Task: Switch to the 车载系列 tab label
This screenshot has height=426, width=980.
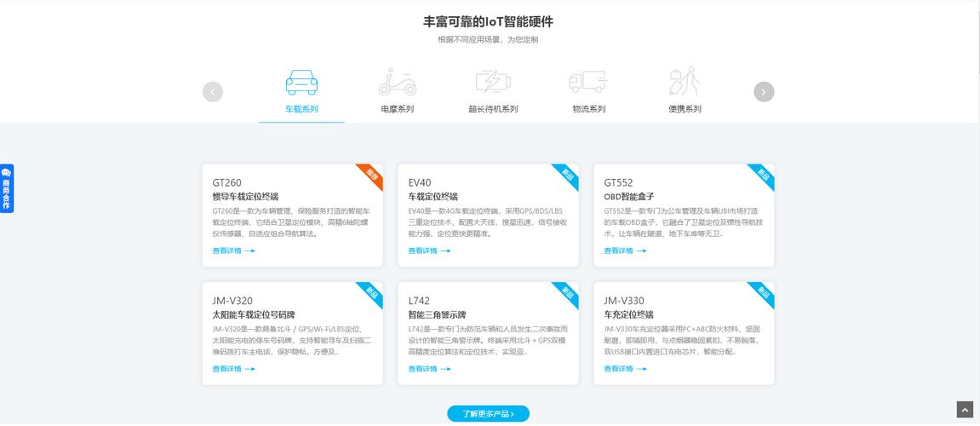Action: [x=302, y=109]
